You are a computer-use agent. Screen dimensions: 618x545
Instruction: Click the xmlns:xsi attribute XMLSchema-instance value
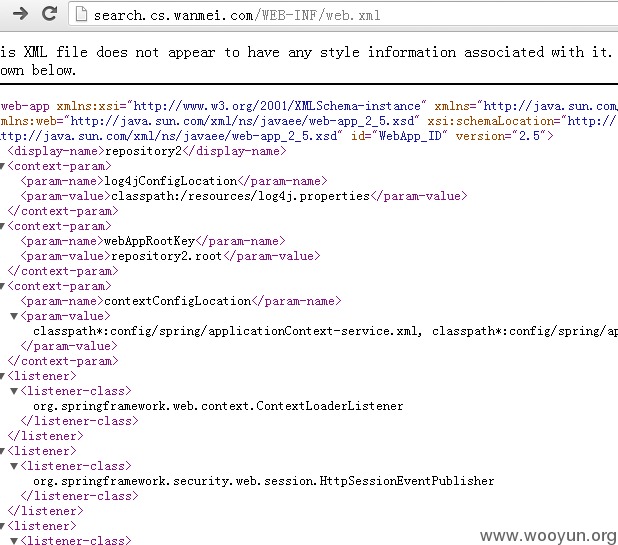[277, 106]
